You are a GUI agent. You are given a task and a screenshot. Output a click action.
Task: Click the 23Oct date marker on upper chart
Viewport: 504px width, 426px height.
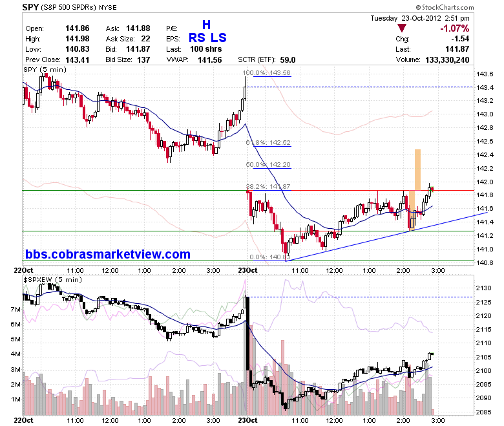tap(247, 270)
